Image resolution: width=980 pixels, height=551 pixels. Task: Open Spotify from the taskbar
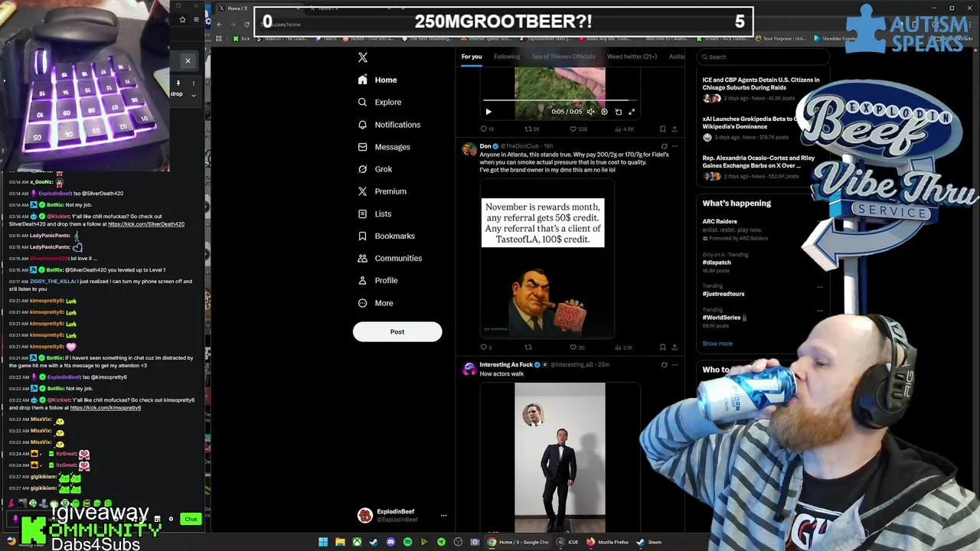click(x=407, y=542)
